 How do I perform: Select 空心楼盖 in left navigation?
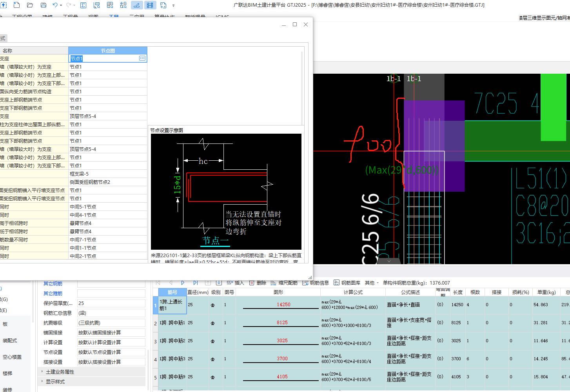[12, 357]
